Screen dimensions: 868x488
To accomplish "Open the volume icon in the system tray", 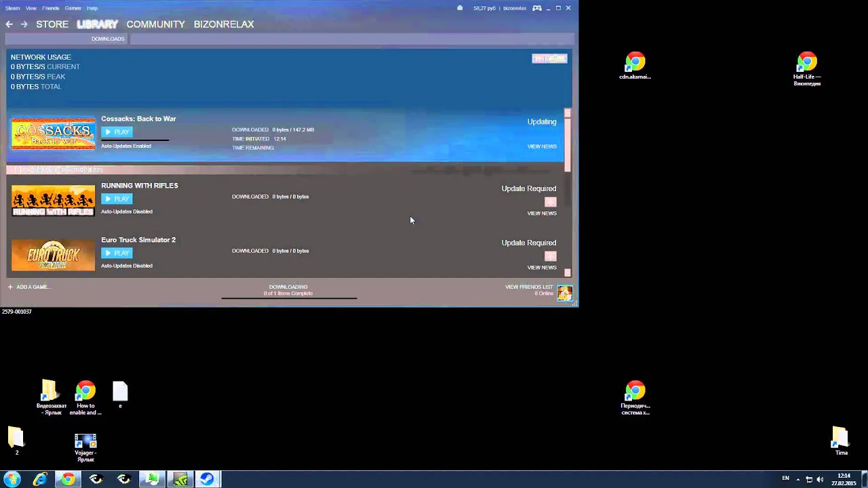I will point(820,479).
